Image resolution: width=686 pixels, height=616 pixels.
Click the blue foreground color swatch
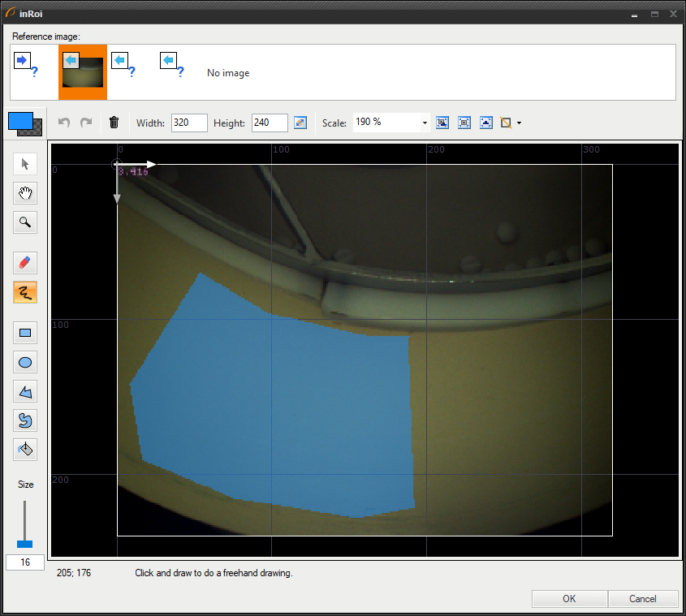coord(20,121)
